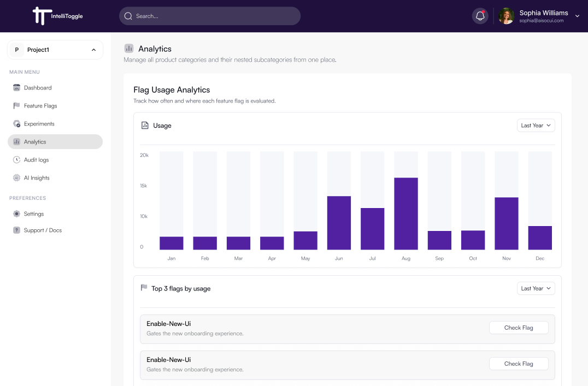Collapse the Project1 selector
Screen dimensions: 588x386
[x=92, y=50]
